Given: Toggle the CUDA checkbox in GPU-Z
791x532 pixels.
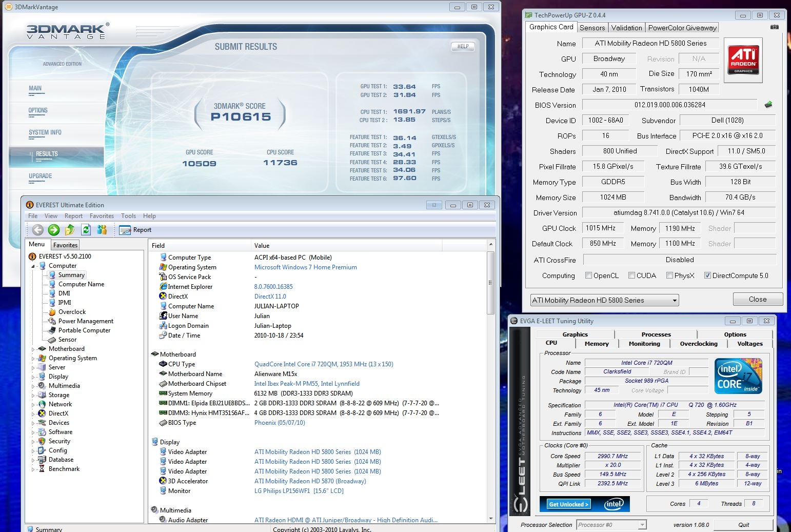Looking at the screenshot, I should (x=631, y=275).
